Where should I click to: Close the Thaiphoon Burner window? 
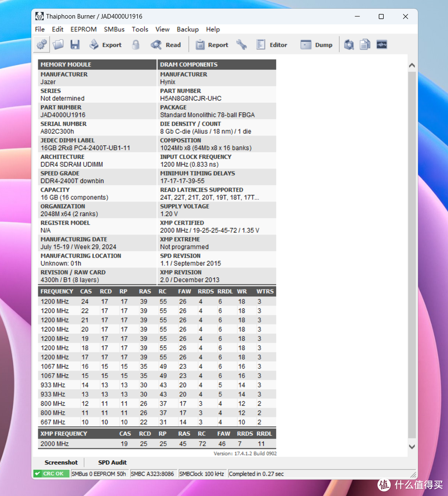click(405, 16)
